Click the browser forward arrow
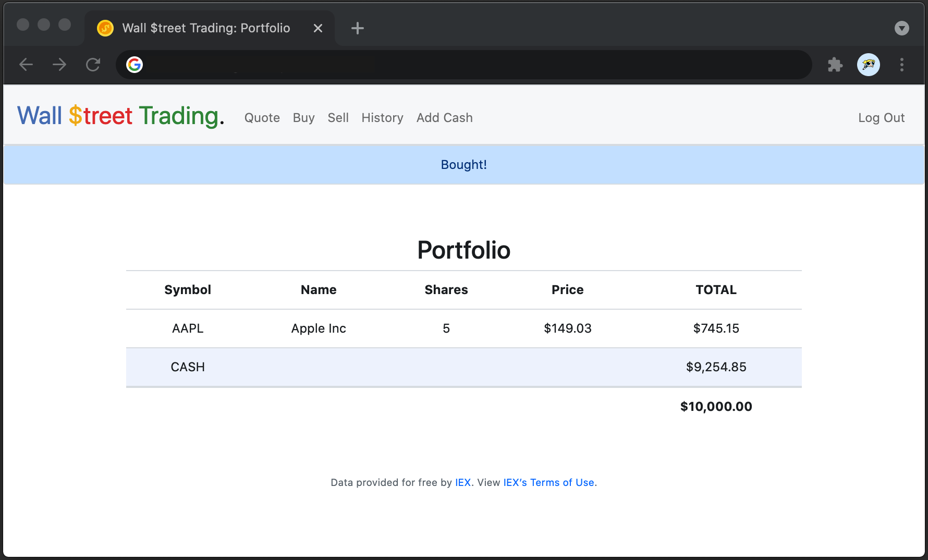Screen dimensions: 928x560 click(x=59, y=65)
